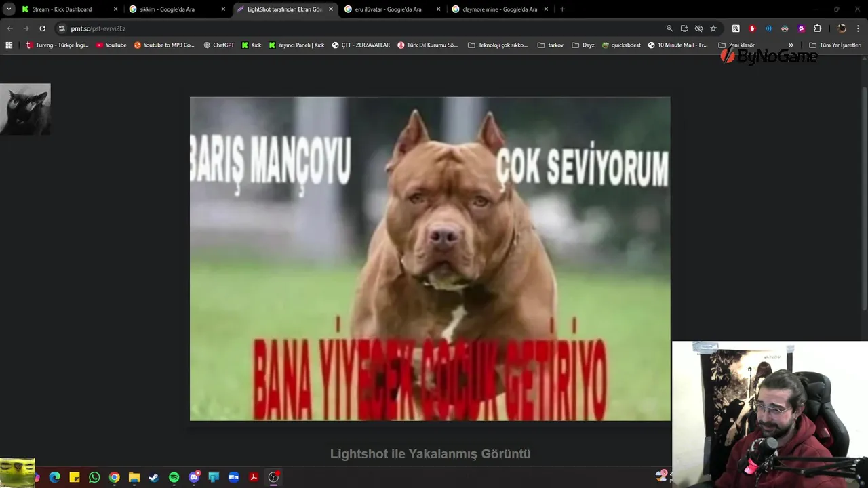Close the Stream - Kick Dashboard tab
Image resolution: width=868 pixels, height=488 pixels.
(x=115, y=9)
